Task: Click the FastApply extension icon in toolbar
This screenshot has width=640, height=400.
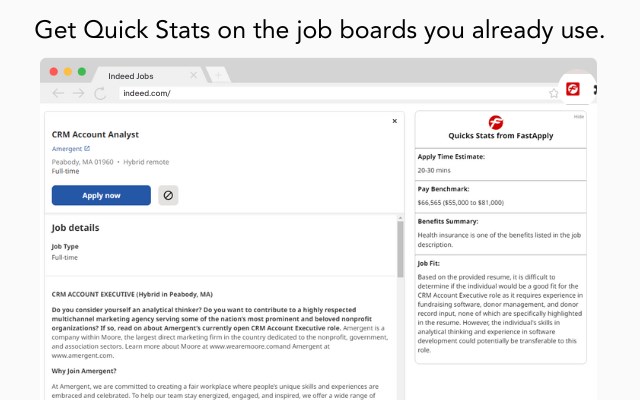Action: pos(574,90)
